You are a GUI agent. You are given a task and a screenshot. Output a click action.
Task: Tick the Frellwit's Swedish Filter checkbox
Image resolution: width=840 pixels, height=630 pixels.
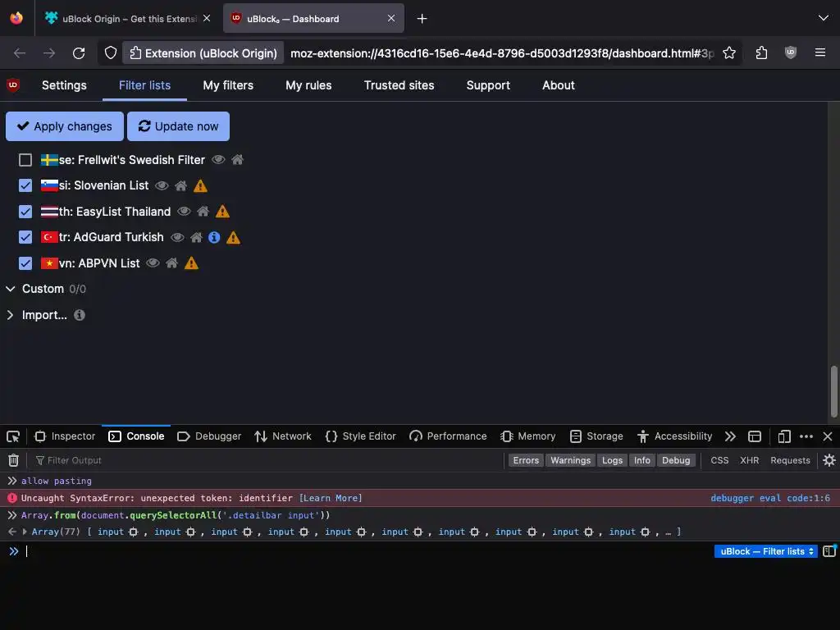point(25,160)
